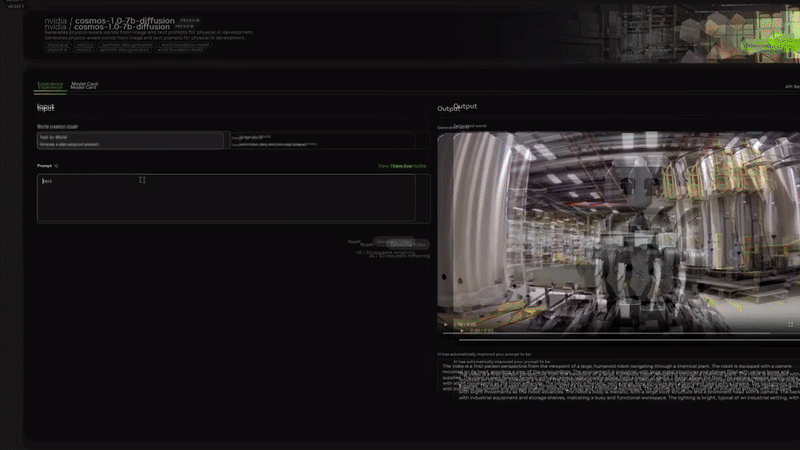Click the nvidia publisher name link
This screenshot has height=450, width=800.
click(x=54, y=22)
